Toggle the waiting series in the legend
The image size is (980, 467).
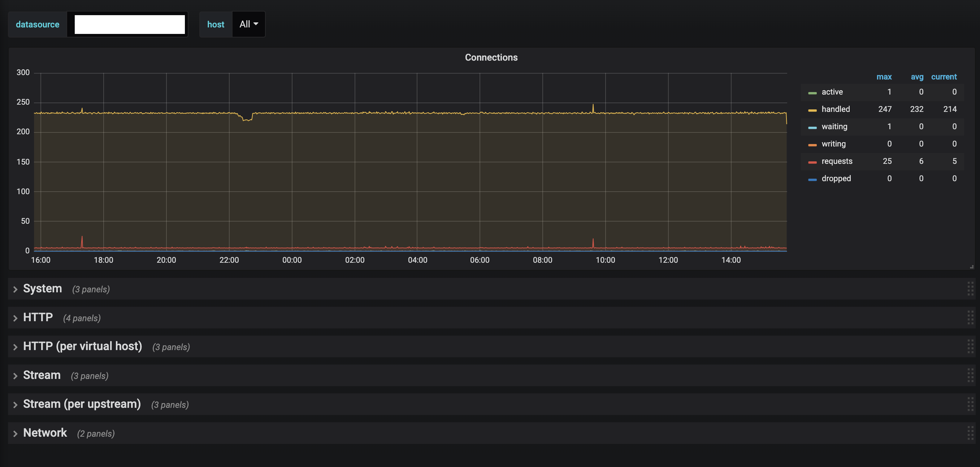(x=834, y=127)
